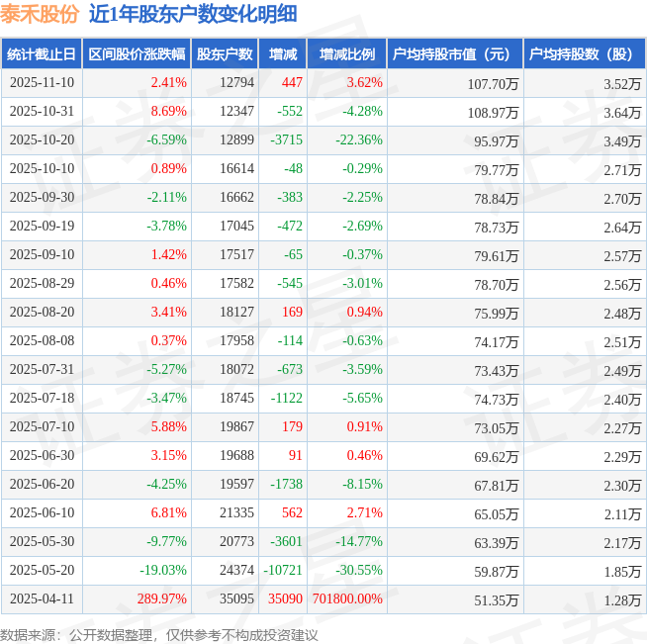This screenshot has height=644, width=647.
Task: Click the price change value 8.69%
Action: 169,111
